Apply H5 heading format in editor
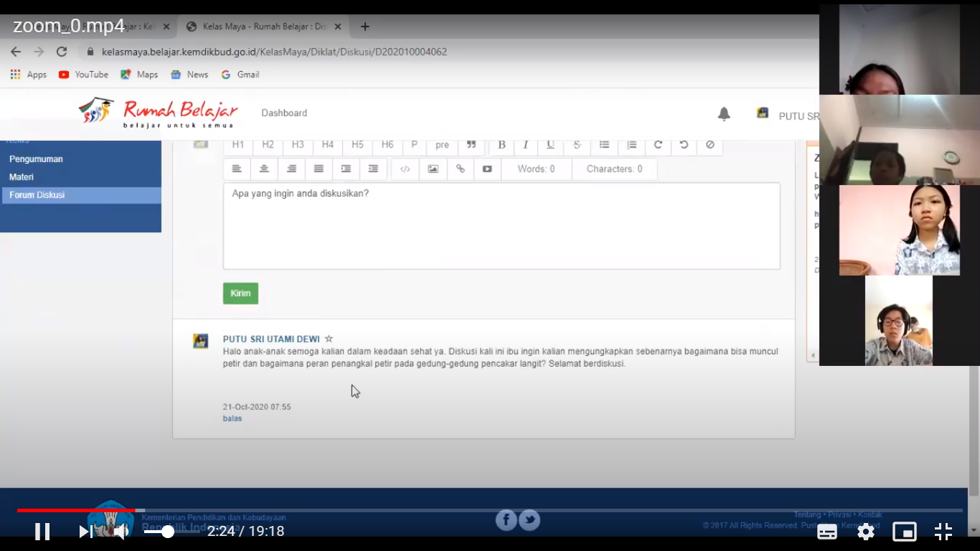 pos(357,145)
